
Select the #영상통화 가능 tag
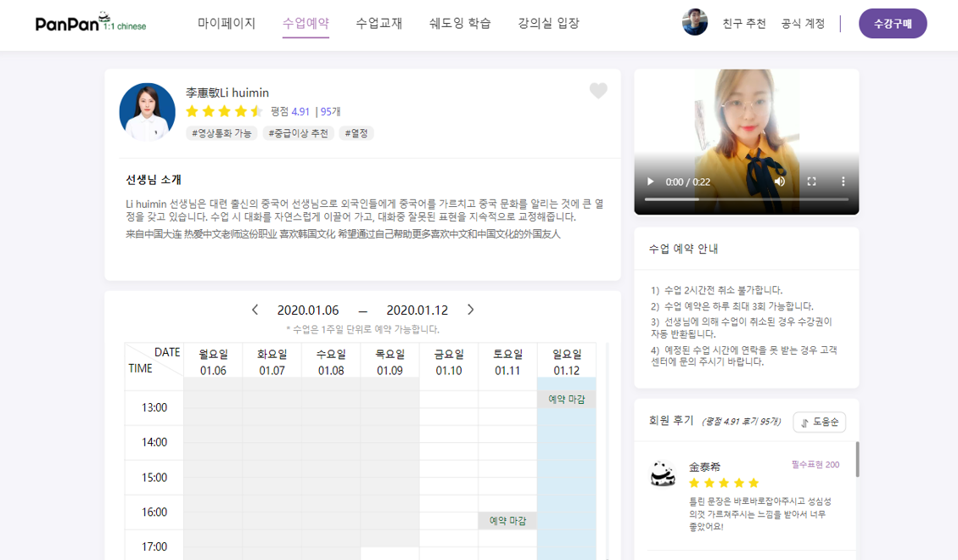point(221,133)
